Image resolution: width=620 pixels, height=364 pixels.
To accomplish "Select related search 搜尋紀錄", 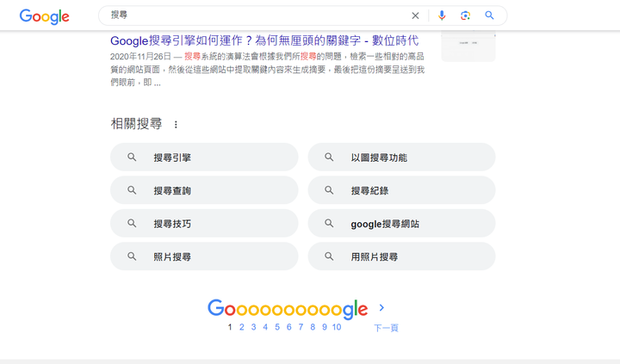I will point(402,190).
